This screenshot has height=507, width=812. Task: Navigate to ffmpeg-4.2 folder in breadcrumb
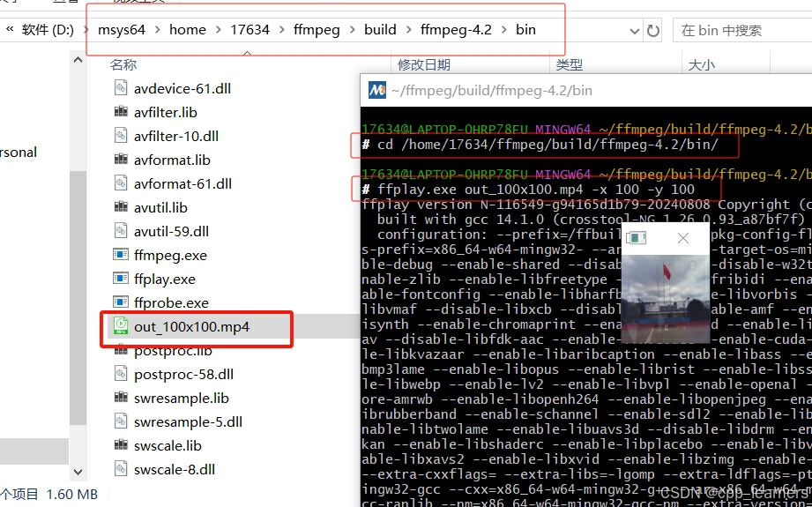point(456,30)
